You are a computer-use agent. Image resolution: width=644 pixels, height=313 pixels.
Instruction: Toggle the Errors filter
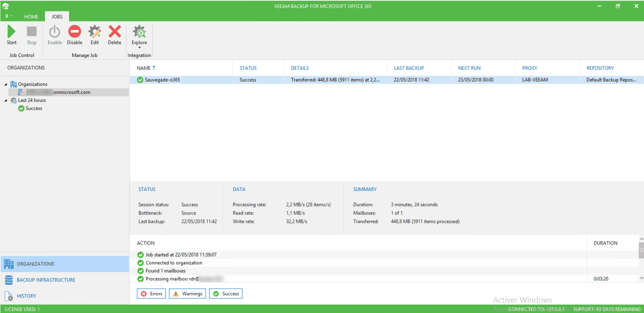pyautogui.click(x=151, y=294)
